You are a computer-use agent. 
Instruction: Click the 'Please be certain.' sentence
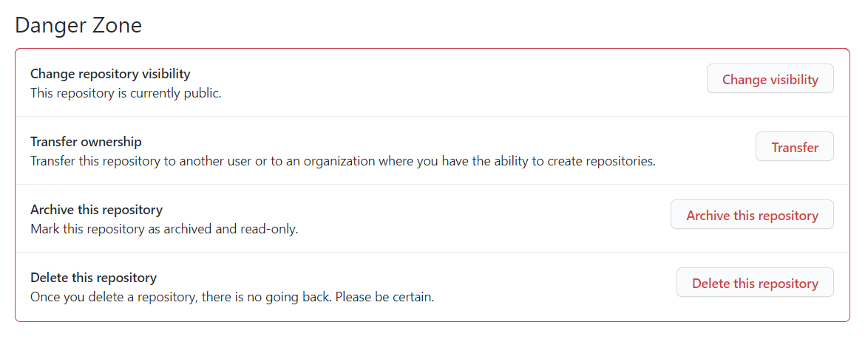coord(384,296)
